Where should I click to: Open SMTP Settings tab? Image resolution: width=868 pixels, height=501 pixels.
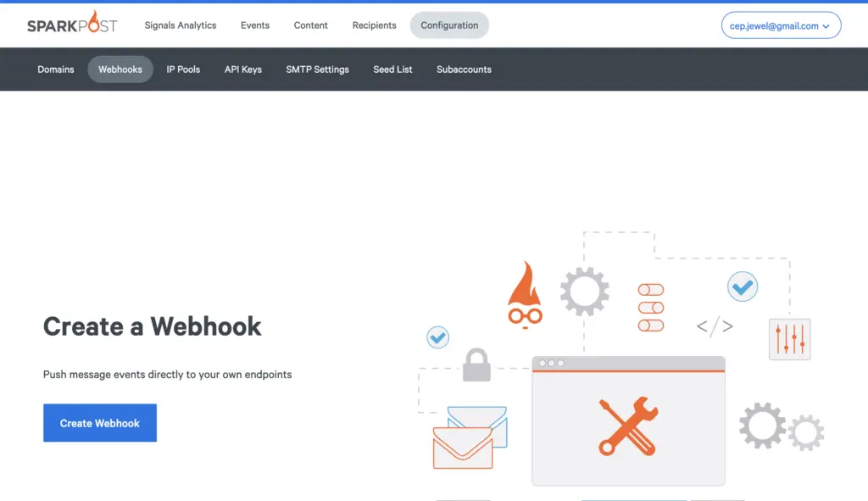click(317, 70)
